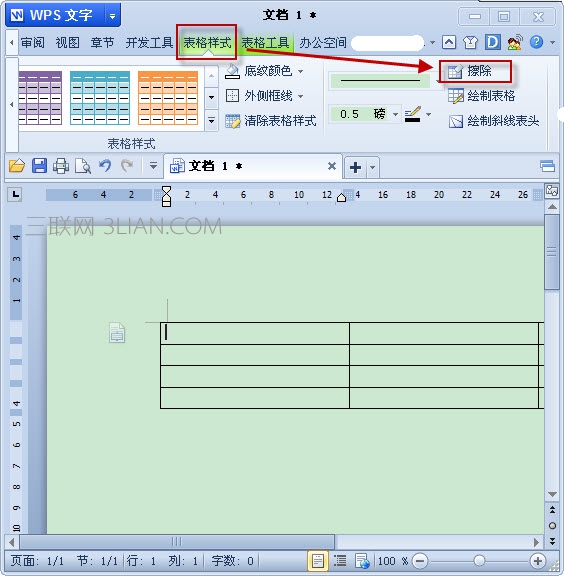
Task: Apply the orange table style thumbnail
Action: click(x=168, y=98)
